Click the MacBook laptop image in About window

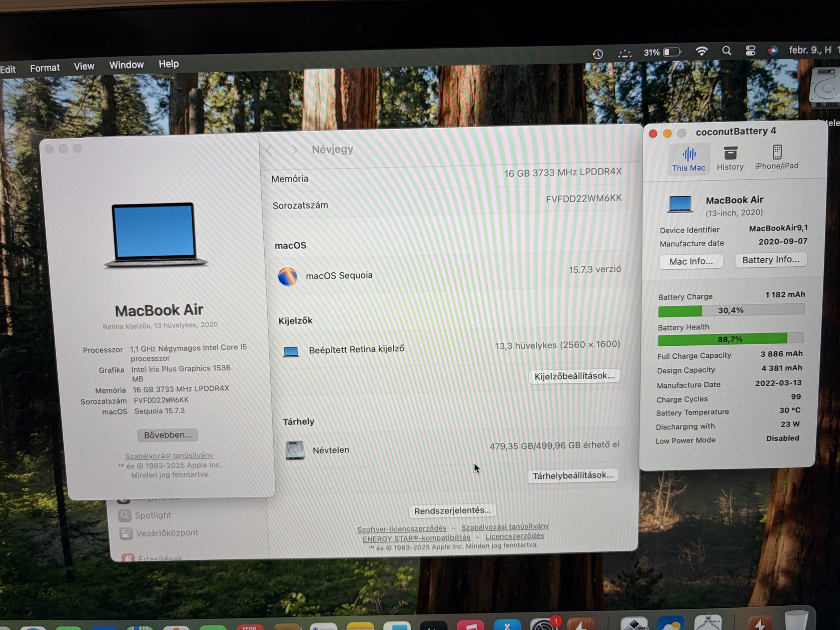click(x=156, y=235)
